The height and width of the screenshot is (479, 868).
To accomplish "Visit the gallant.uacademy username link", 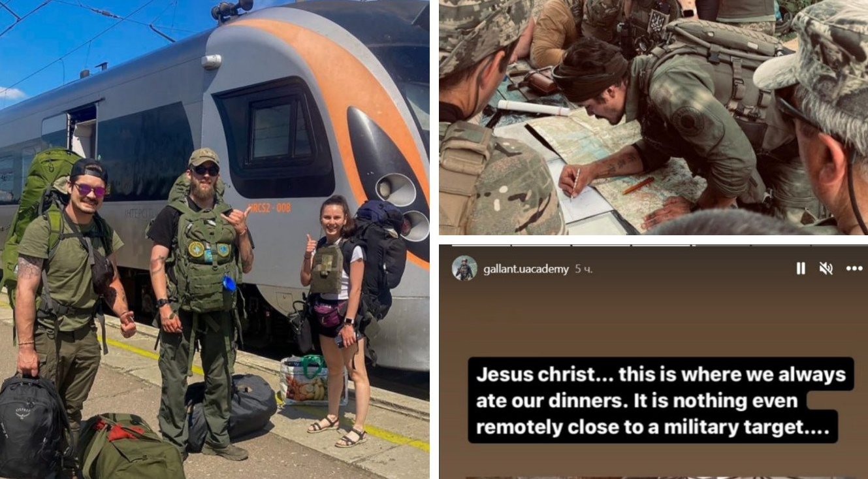I will point(526,269).
